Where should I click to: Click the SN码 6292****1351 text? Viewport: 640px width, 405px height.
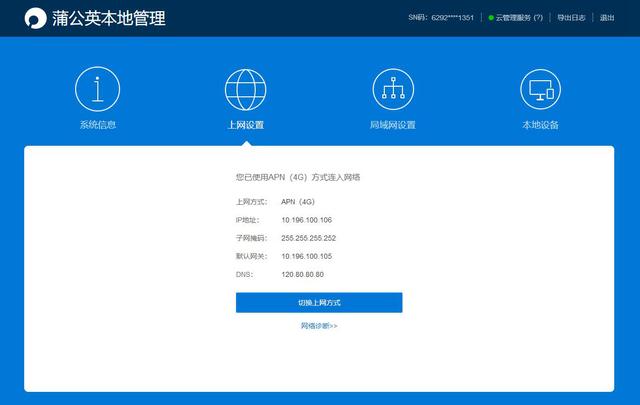[x=441, y=18]
